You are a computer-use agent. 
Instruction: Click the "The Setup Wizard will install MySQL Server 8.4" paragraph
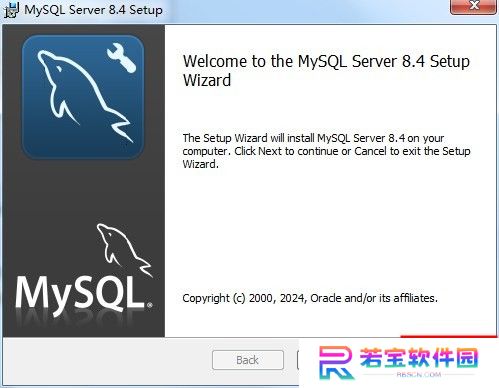326,151
